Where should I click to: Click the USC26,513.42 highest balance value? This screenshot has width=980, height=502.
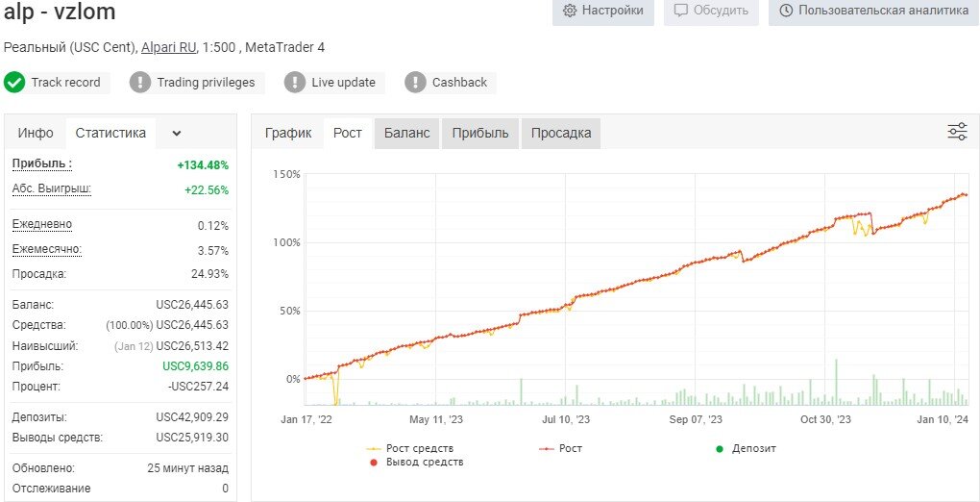(192, 346)
